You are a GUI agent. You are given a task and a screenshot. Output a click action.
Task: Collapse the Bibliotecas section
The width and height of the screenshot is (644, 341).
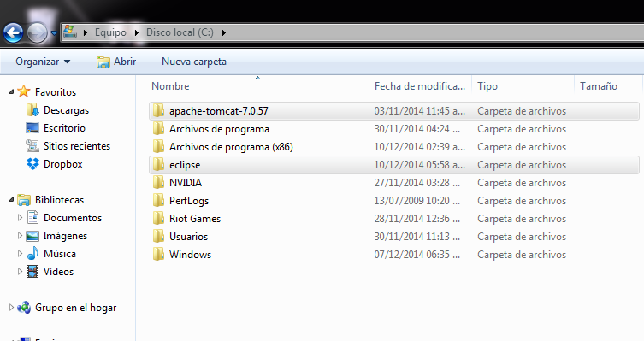pos(11,200)
